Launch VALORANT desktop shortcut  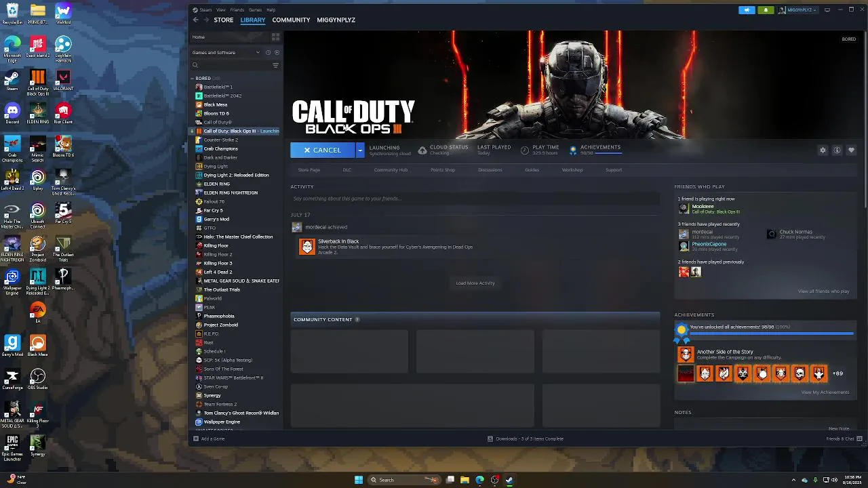63,80
